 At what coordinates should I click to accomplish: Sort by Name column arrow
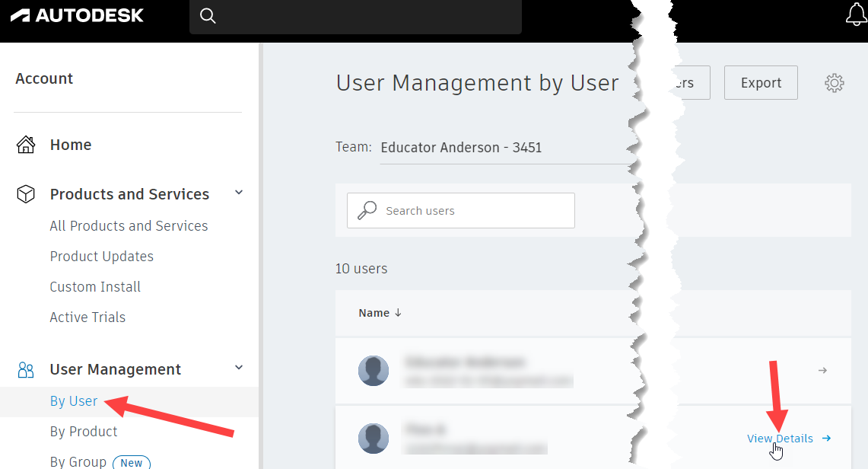tap(398, 313)
